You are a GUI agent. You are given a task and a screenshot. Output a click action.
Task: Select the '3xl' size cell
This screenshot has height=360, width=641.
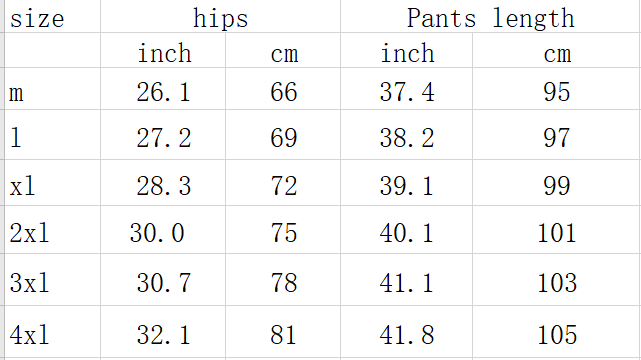52,280
